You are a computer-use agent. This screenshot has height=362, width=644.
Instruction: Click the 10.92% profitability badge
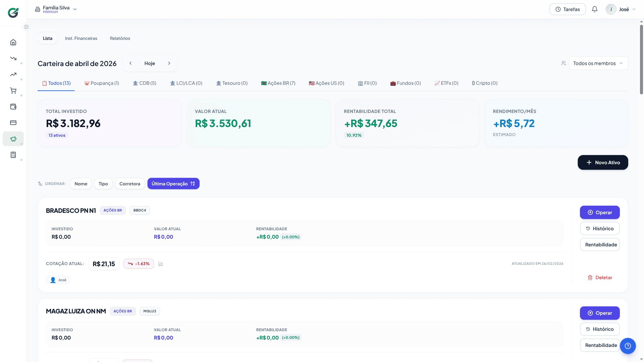tap(354, 135)
